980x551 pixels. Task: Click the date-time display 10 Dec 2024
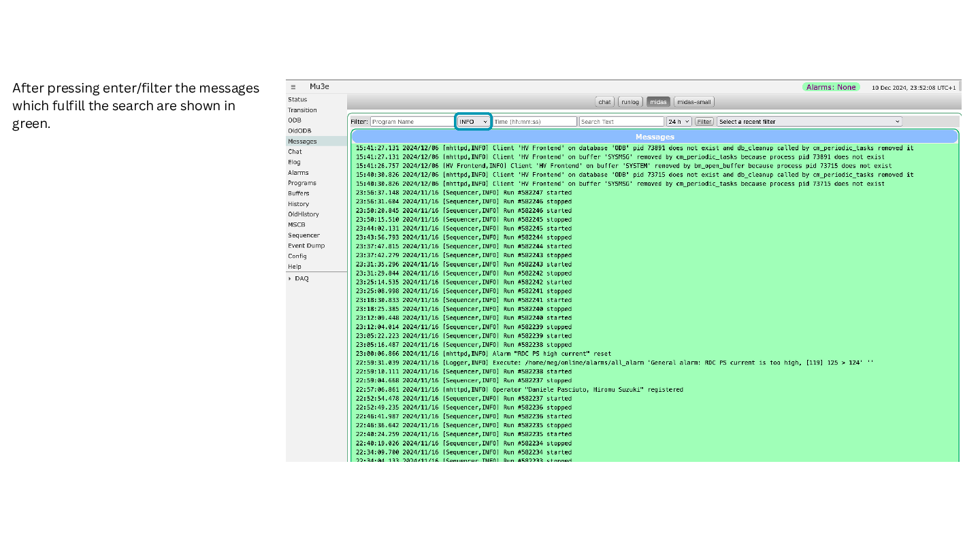[913, 87]
